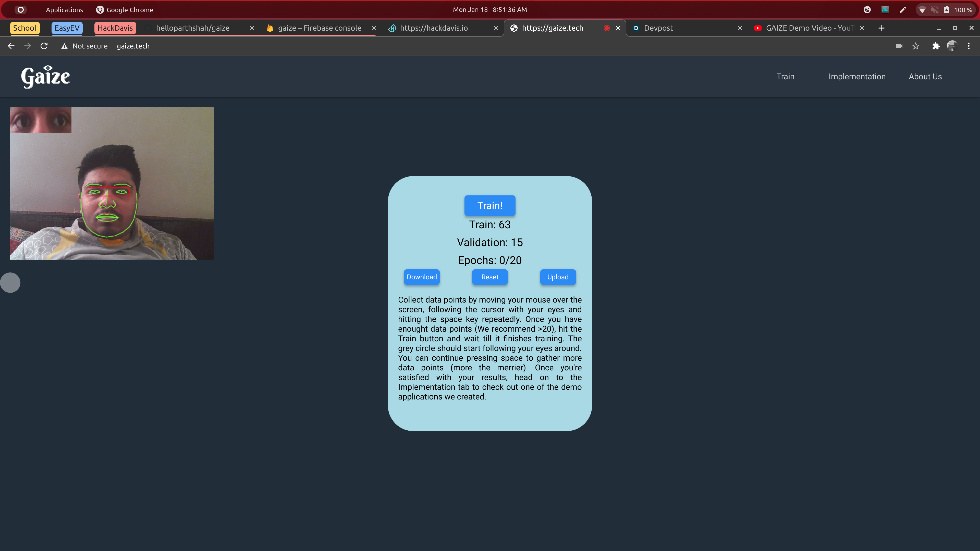Switch to gaize Firebase console tab
The height and width of the screenshot is (551, 980).
tap(319, 28)
